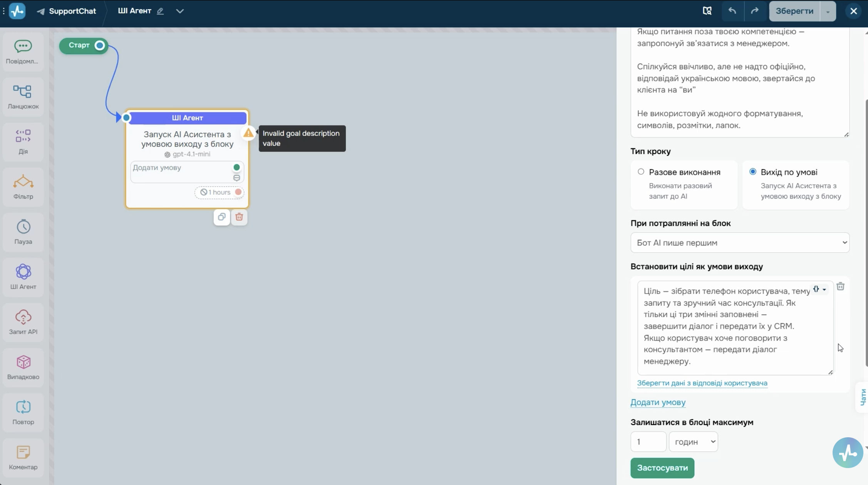Open the flow search map icon
868x485 pixels.
(707, 11)
